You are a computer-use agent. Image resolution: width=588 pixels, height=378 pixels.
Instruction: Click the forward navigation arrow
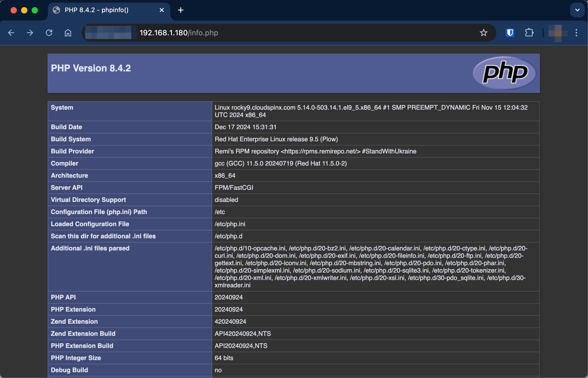point(30,32)
